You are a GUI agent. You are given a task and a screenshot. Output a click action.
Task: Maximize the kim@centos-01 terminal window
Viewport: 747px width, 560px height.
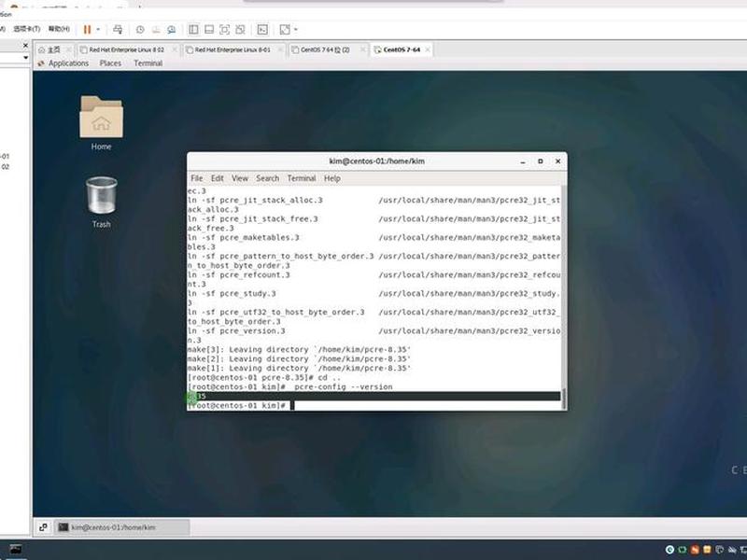pyautogui.click(x=541, y=161)
